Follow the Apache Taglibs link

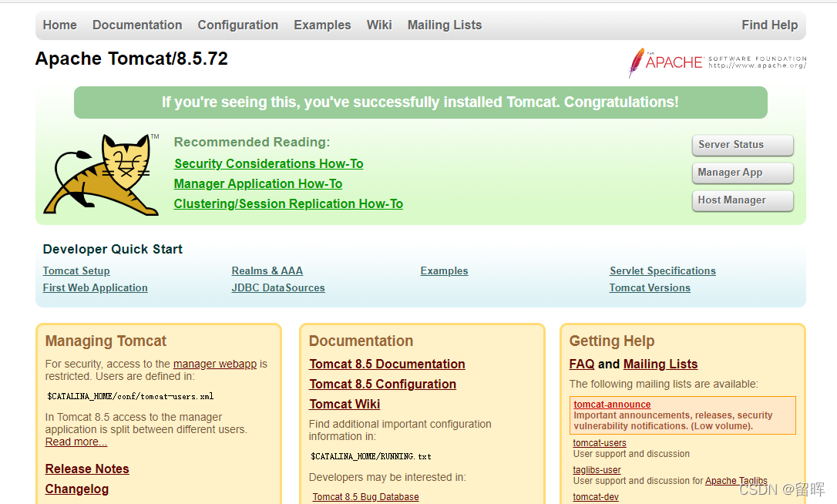point(736,481)
